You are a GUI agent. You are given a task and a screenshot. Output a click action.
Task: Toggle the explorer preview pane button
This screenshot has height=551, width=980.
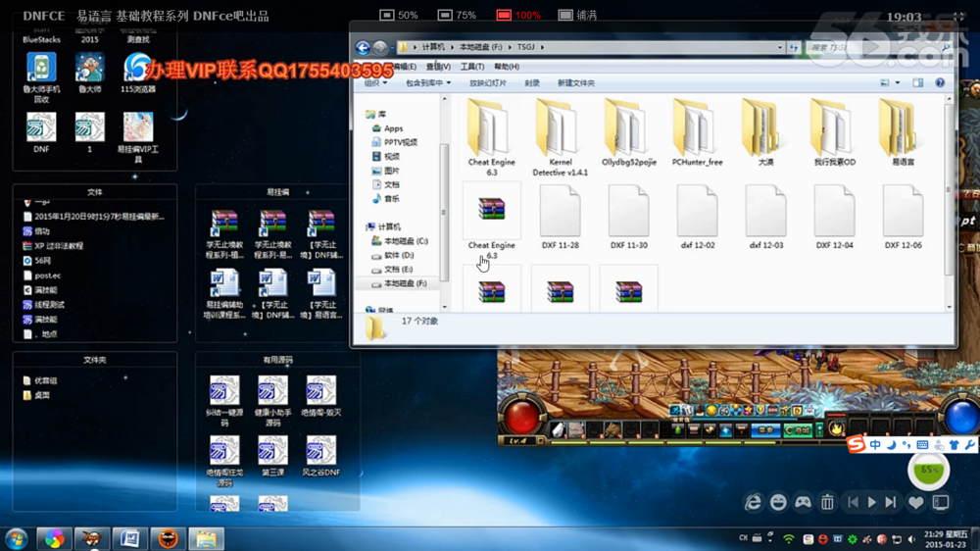(917, 83)
